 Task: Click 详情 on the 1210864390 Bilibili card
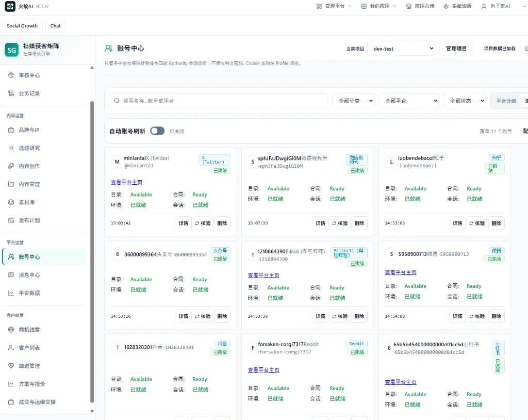[x=320, y=316]
